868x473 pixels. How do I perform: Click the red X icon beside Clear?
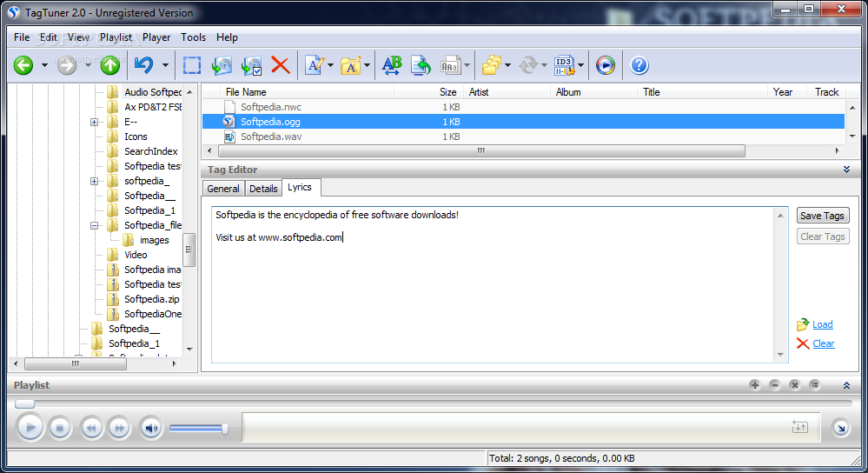(x=803, y=343)
